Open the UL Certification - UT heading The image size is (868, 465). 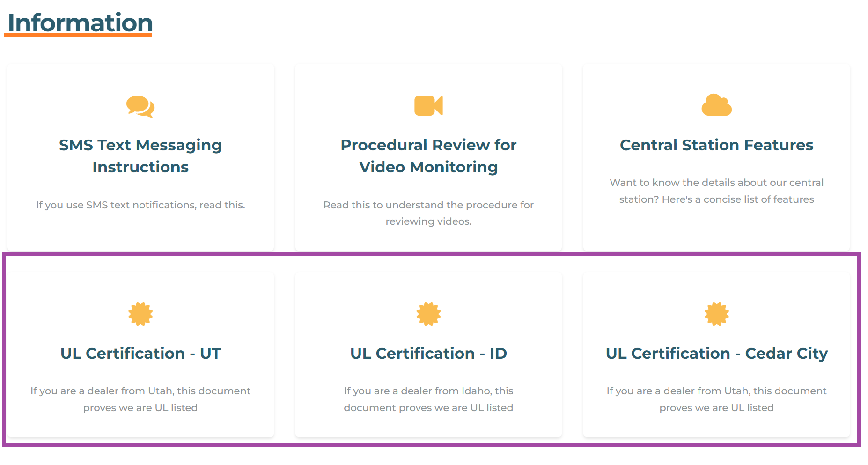[x=140, y=354]
